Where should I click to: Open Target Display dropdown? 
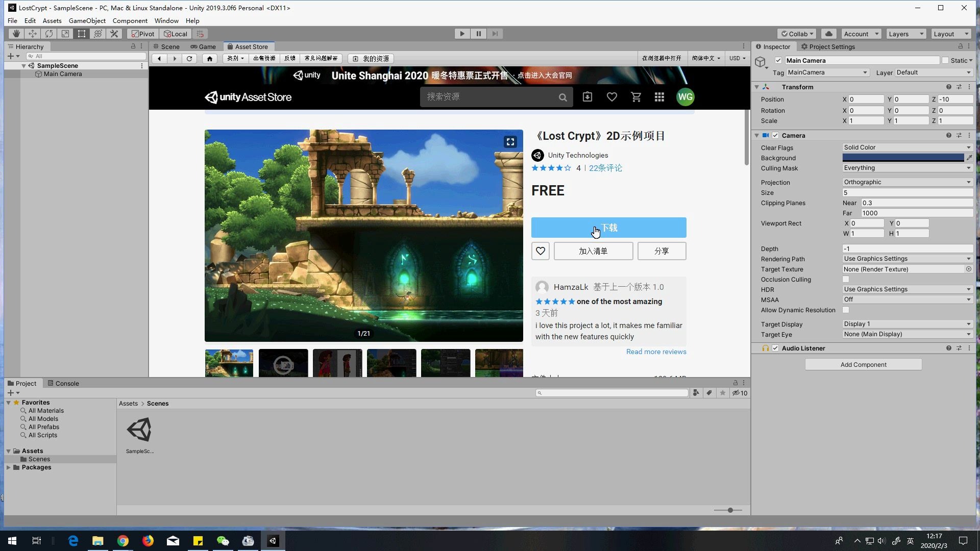[x=908, y=324]
